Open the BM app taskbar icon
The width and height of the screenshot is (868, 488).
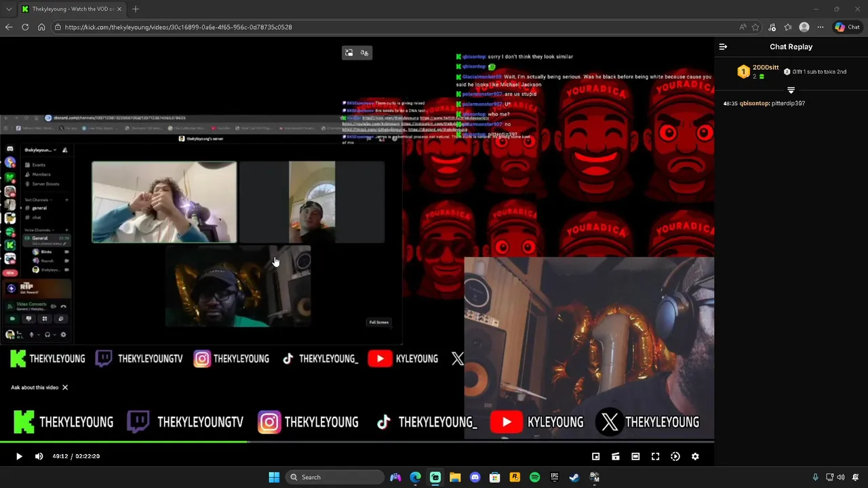tap(595, 477)
